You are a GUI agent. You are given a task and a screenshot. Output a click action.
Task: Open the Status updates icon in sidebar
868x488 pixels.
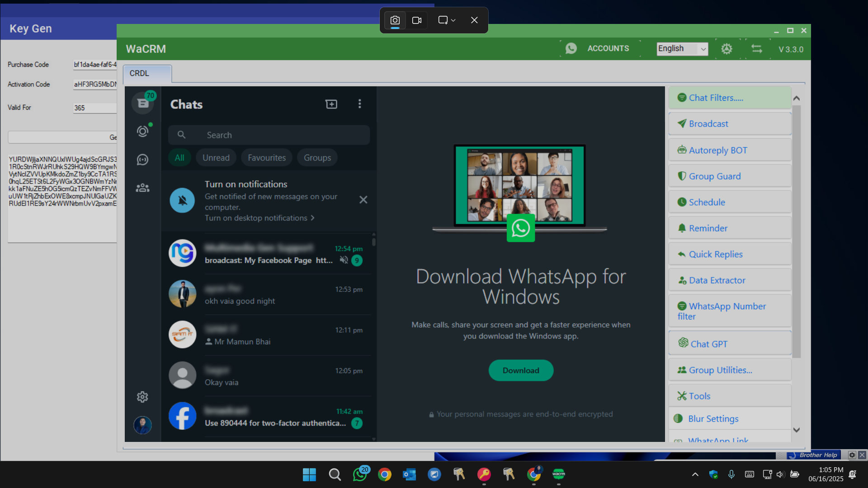(x=143, y=131)
